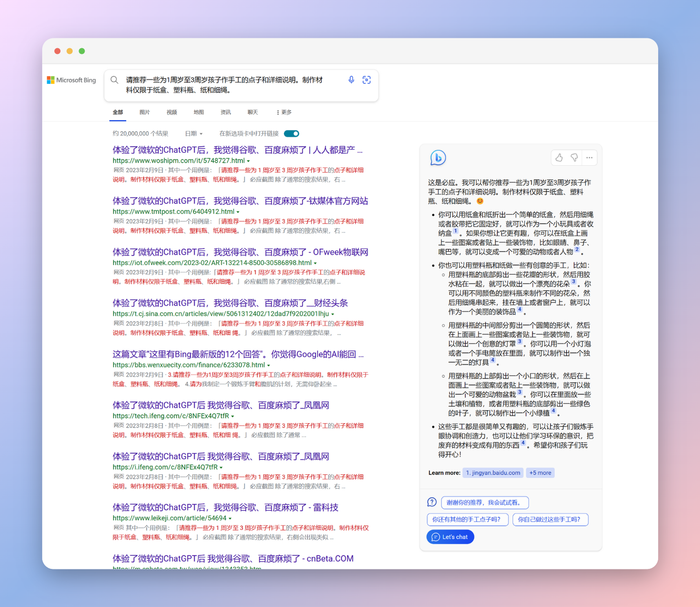The width and height of the screenshot is (700, 607).
Task: Open the three-dot options in the Bing answer panel
Action: click(x=589, y=158)
